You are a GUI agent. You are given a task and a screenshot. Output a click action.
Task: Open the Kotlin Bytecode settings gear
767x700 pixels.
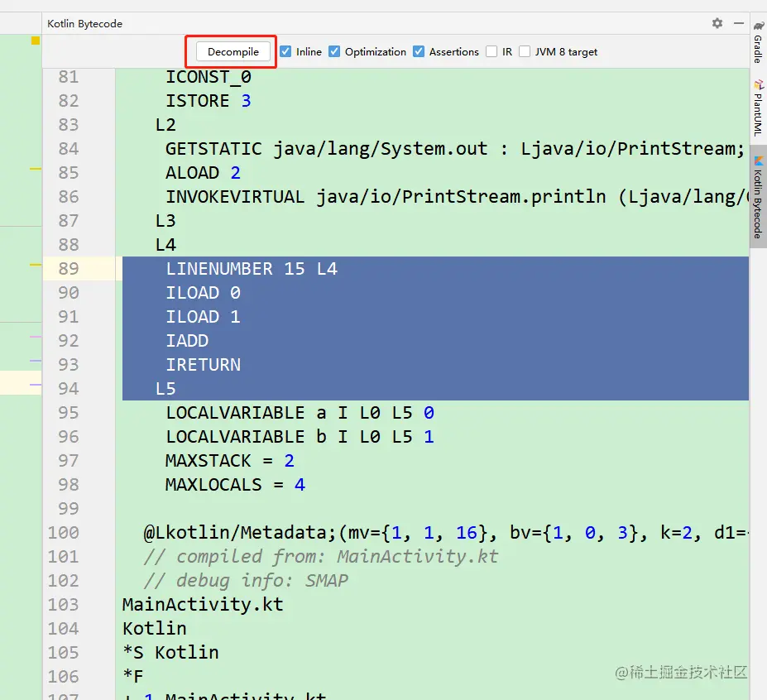coord(717,23)
